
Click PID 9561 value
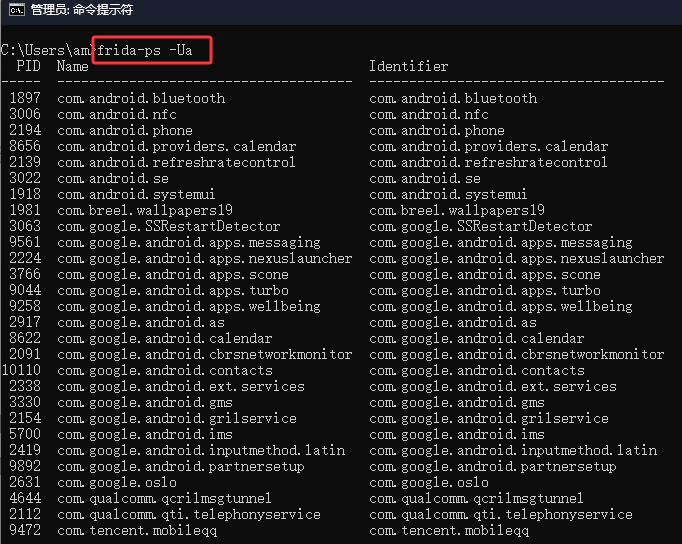(x=25, y=242)
